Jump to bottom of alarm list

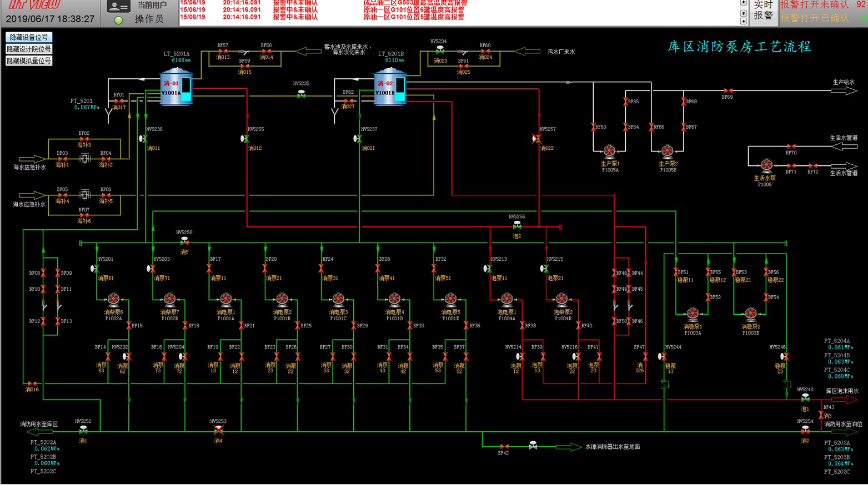744,21
